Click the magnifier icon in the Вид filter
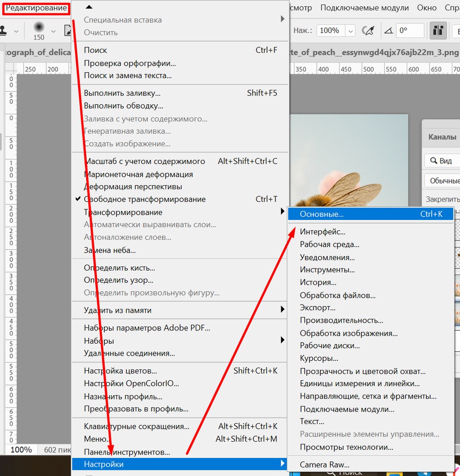 pyautogui.click(x=434, y=161)
